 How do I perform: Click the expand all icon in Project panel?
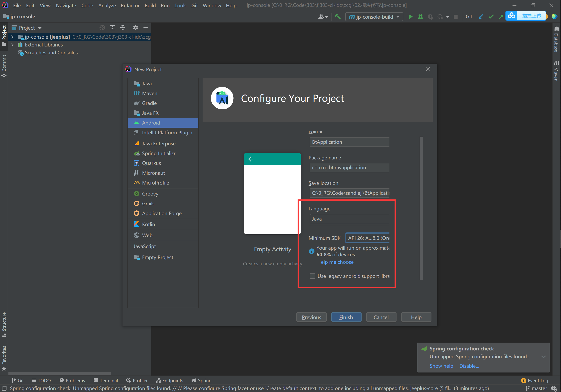(112, 28)
